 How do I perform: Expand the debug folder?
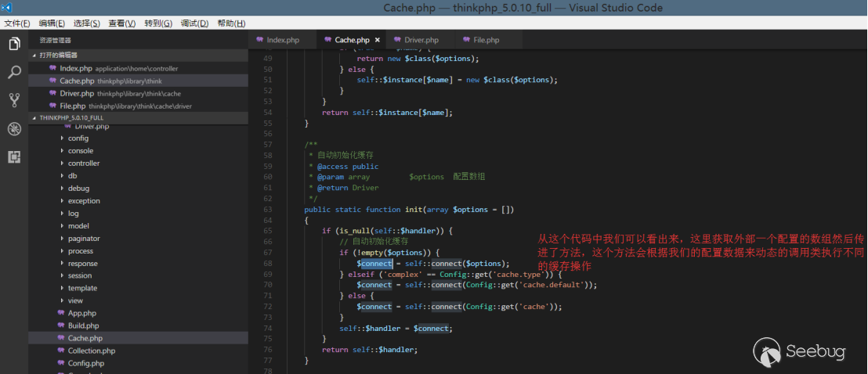tap(78, 188)
